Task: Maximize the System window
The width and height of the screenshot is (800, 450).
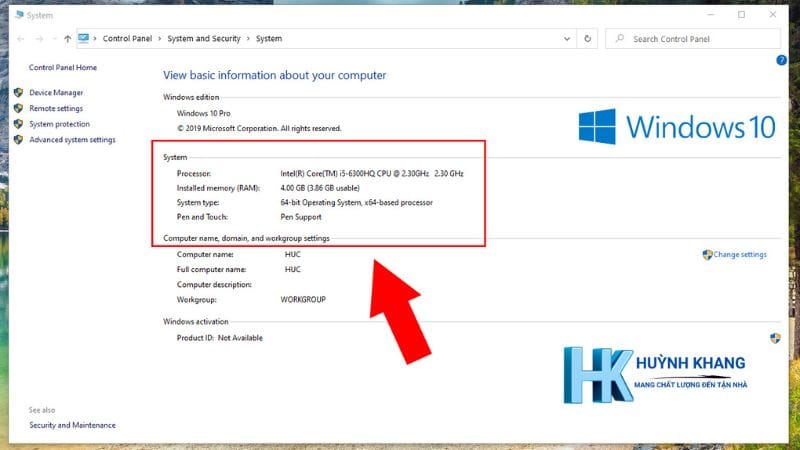Action: coord(741,15)
